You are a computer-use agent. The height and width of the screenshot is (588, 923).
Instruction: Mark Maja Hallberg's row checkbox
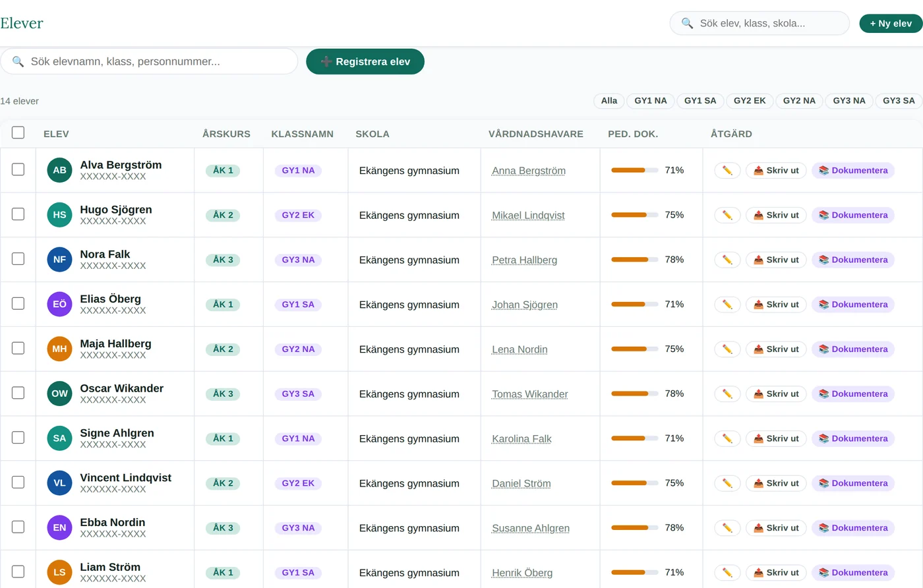tap(18, 348)
